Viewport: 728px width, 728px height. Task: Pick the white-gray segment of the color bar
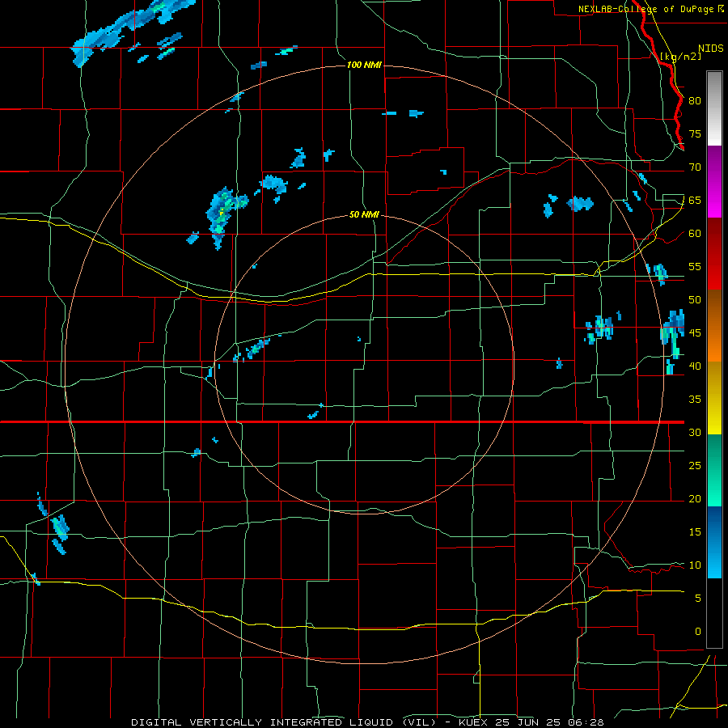click(x=714, y=108)
